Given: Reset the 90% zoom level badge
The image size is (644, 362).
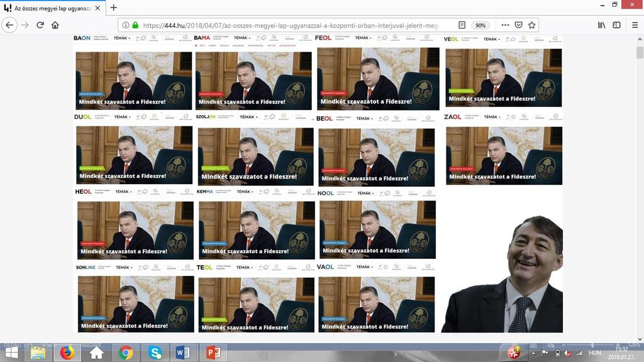Looking at the screenshot, I should (480, 25).
